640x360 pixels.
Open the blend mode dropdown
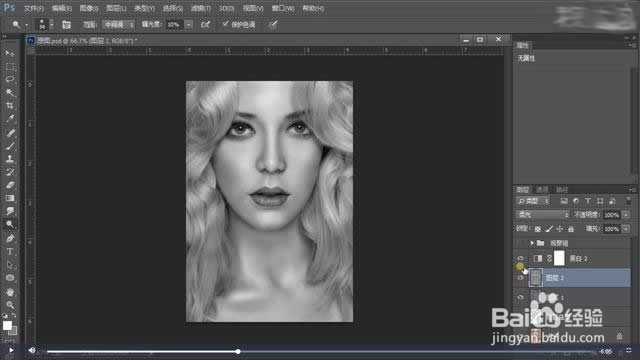click(x=543, y=215)
